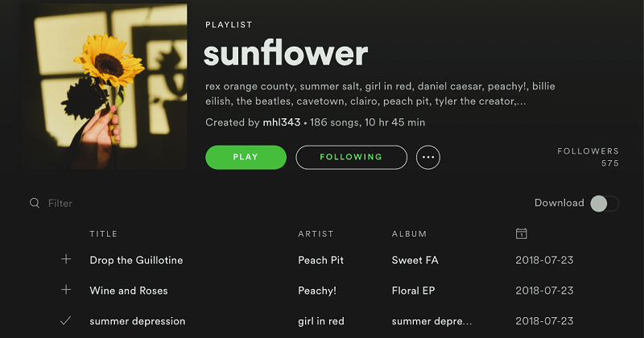The height and width of the screenshot is (338, 644).
Task: Select the girl in red artist link
Action: [321, 321]
